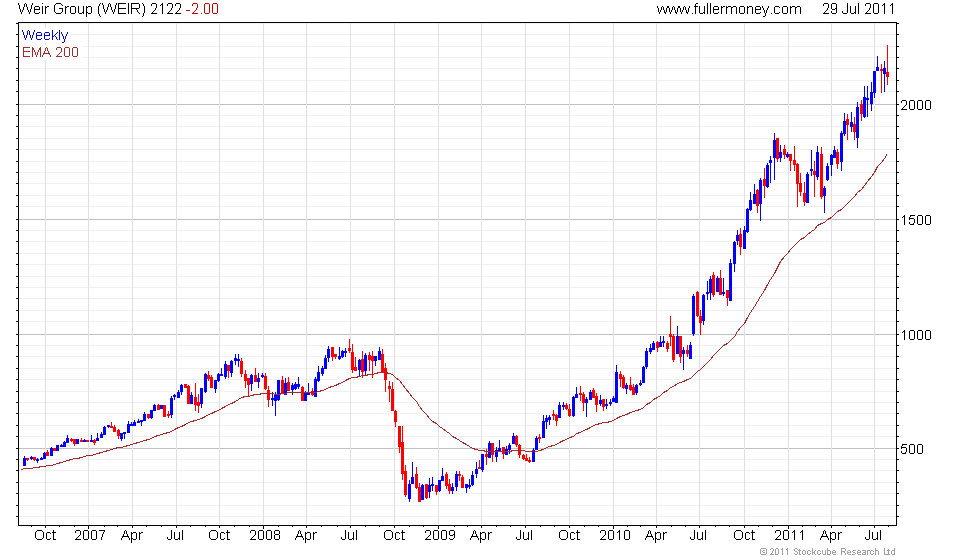Click the red "-2.00" price change value
Viewport: 980px width, 560px height.
coord(202,9)
